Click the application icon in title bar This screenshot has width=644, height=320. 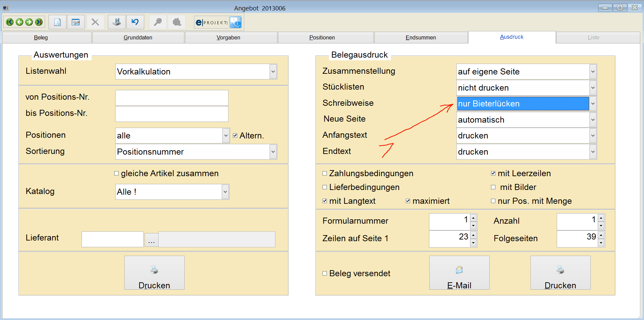click(x=5, y=7)
